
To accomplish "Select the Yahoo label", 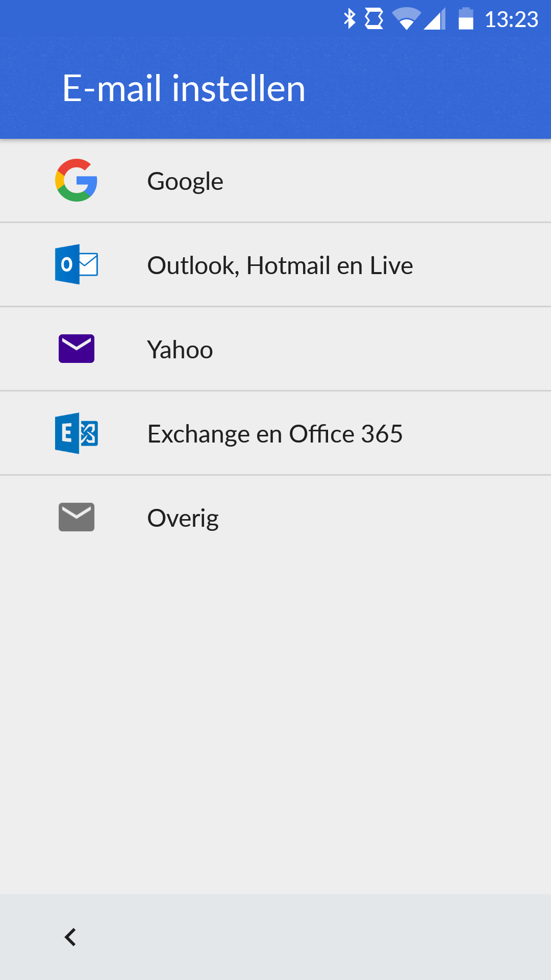I will click(180, 350).
